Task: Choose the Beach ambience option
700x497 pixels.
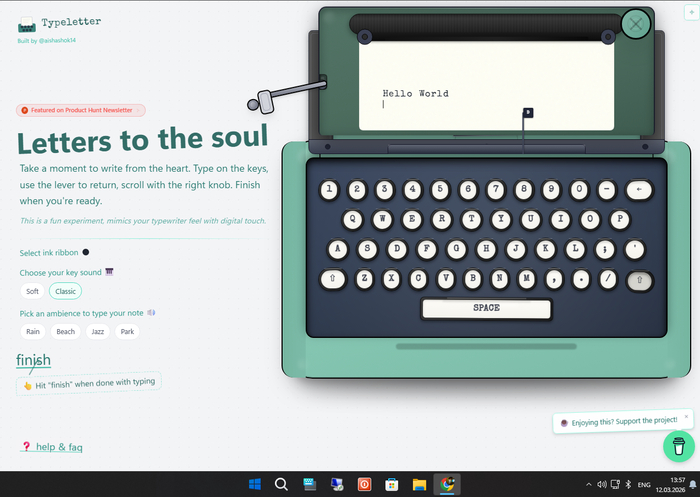Action: (65, 331)
